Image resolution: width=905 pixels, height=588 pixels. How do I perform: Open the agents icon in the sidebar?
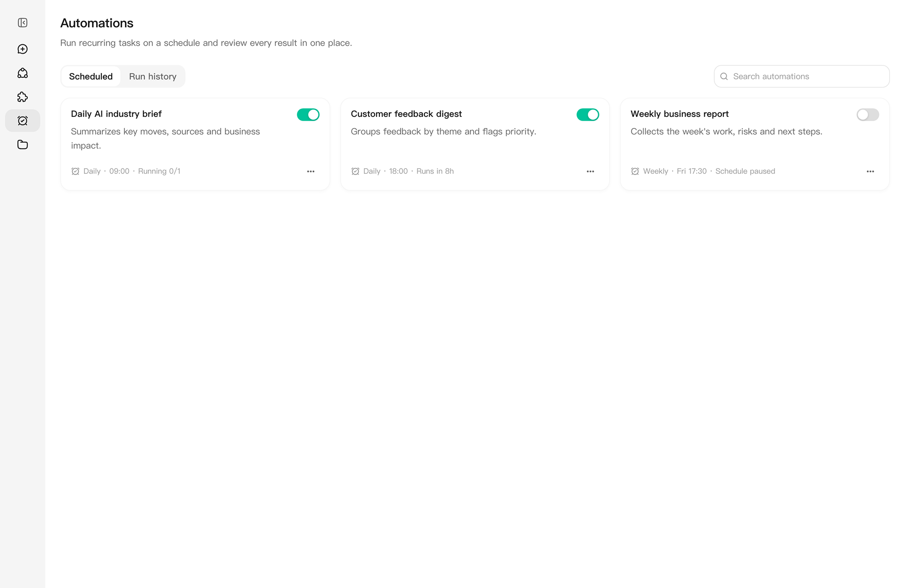(x=23, y=73)
